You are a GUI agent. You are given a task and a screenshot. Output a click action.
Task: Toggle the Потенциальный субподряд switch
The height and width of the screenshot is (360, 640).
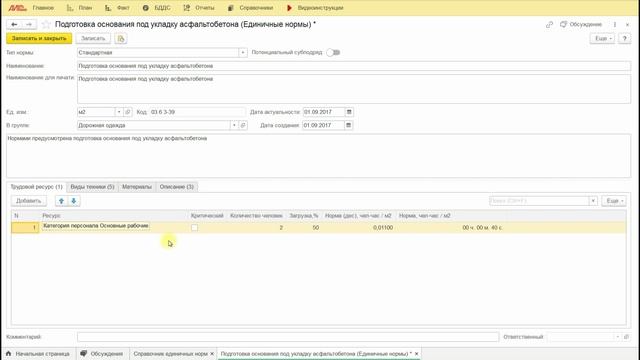coord(333,52)
